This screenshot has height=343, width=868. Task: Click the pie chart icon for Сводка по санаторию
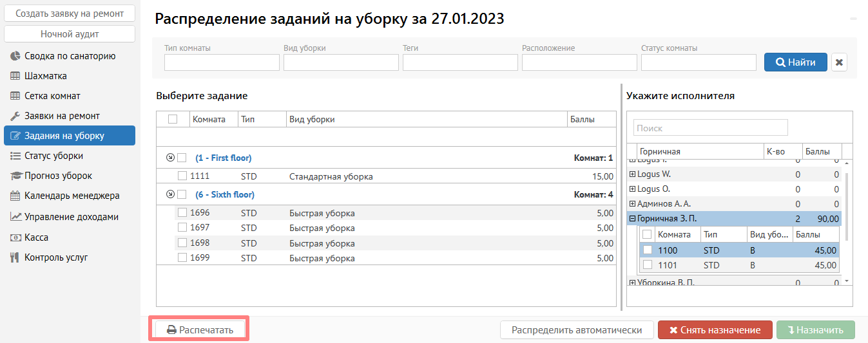click(15, 56)
